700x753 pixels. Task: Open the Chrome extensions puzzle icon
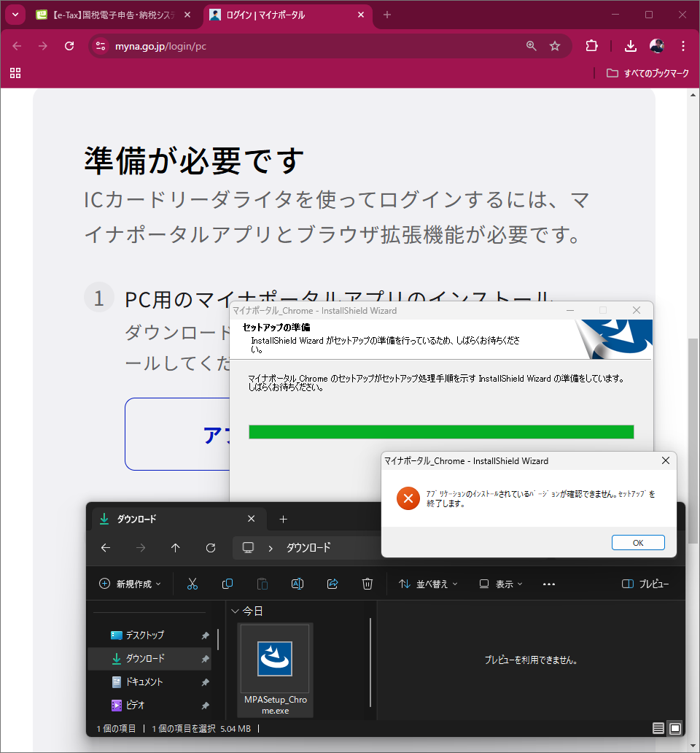coord(591,46)
